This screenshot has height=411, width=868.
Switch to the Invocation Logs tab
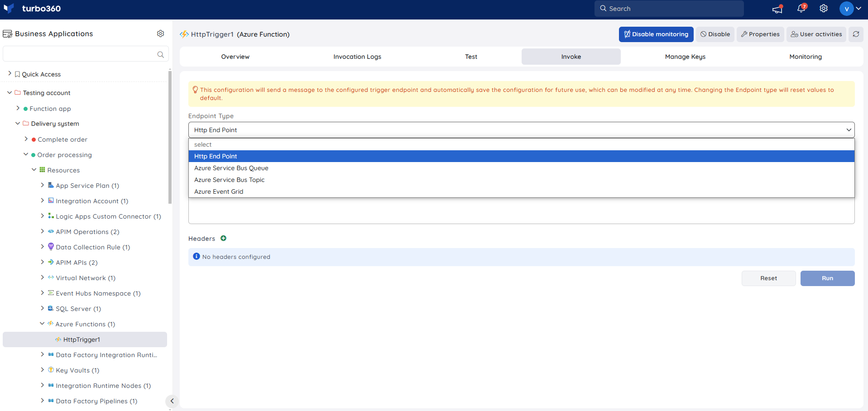357,57
